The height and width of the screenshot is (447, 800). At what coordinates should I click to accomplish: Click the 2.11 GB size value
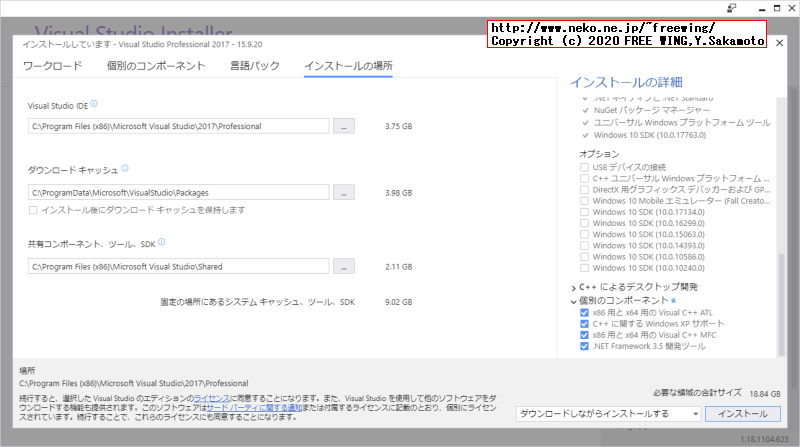tap(398, 267)
